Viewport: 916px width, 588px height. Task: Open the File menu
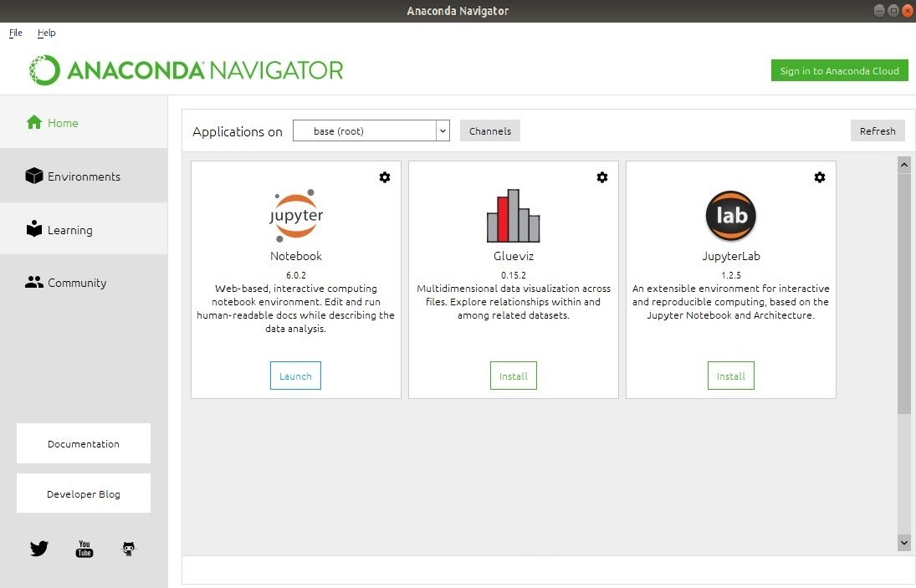(16, 33)
